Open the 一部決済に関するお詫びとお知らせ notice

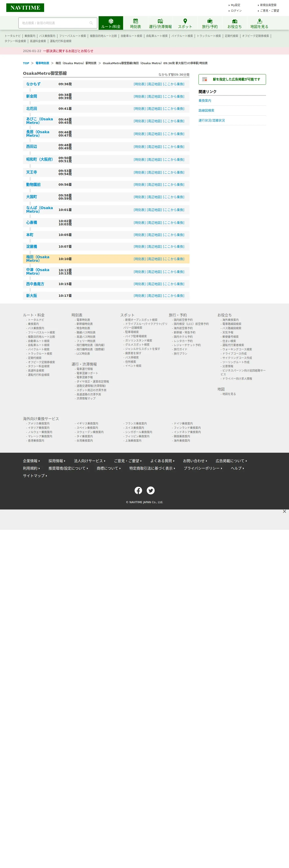[x=68, y=51]
